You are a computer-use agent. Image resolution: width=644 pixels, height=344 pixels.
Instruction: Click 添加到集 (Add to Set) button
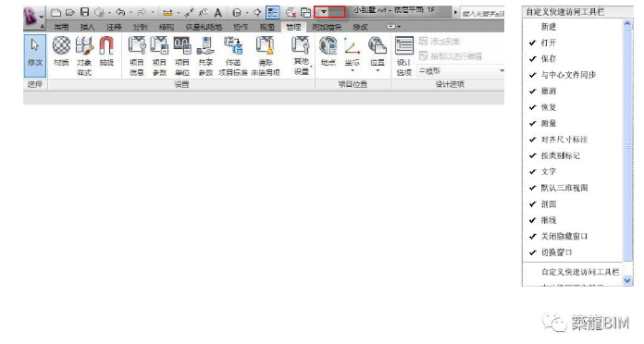(x=440, y=42)
